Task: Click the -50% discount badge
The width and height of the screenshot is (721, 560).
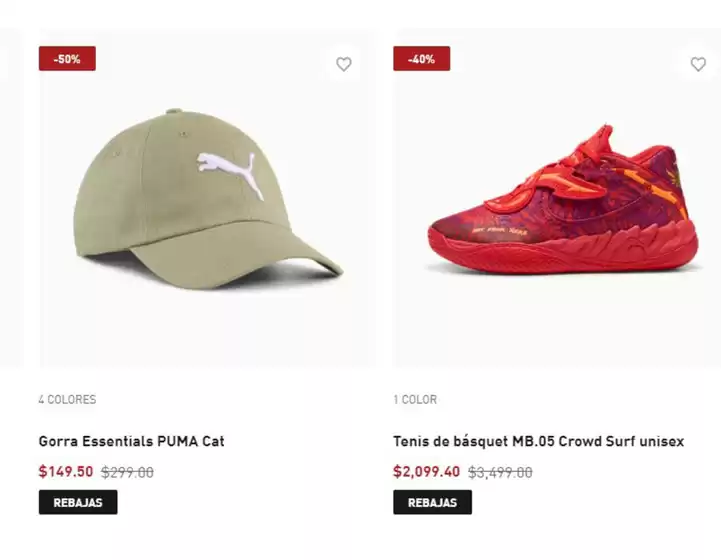Action: (67, 59)
